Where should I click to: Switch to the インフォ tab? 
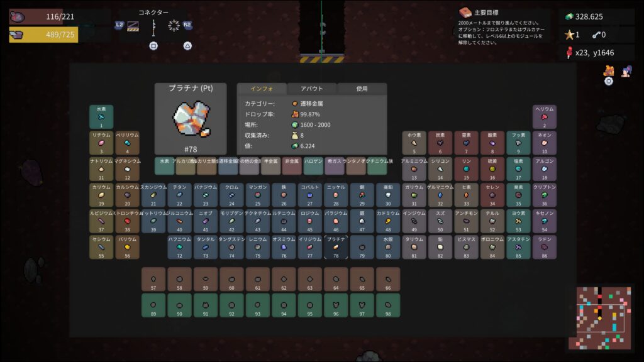(x=261, y=89)
